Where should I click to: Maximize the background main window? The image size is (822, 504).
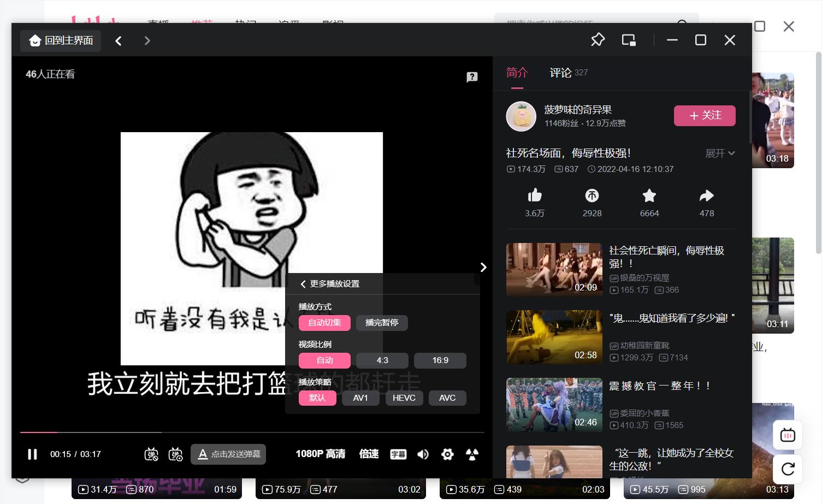click(760, 26)
